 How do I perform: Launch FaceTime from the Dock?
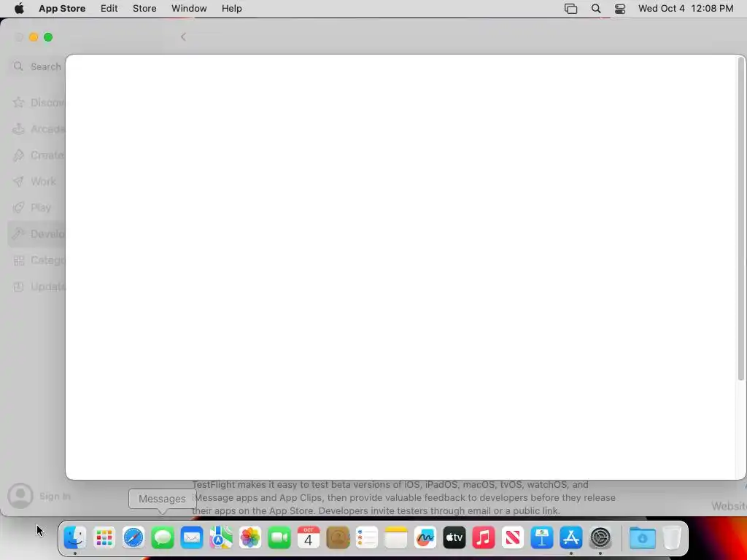279,538
